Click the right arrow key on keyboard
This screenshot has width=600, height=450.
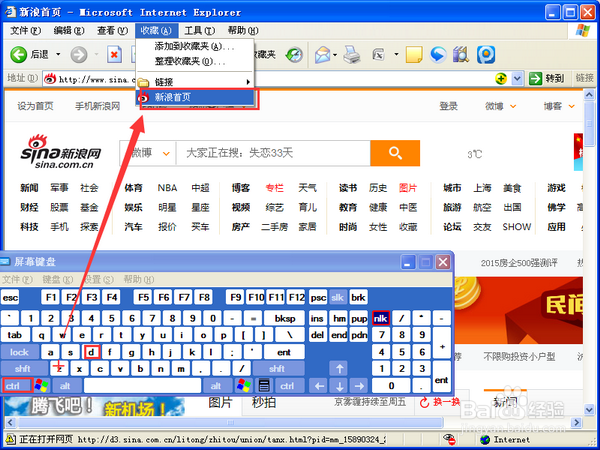pos(359,386)
